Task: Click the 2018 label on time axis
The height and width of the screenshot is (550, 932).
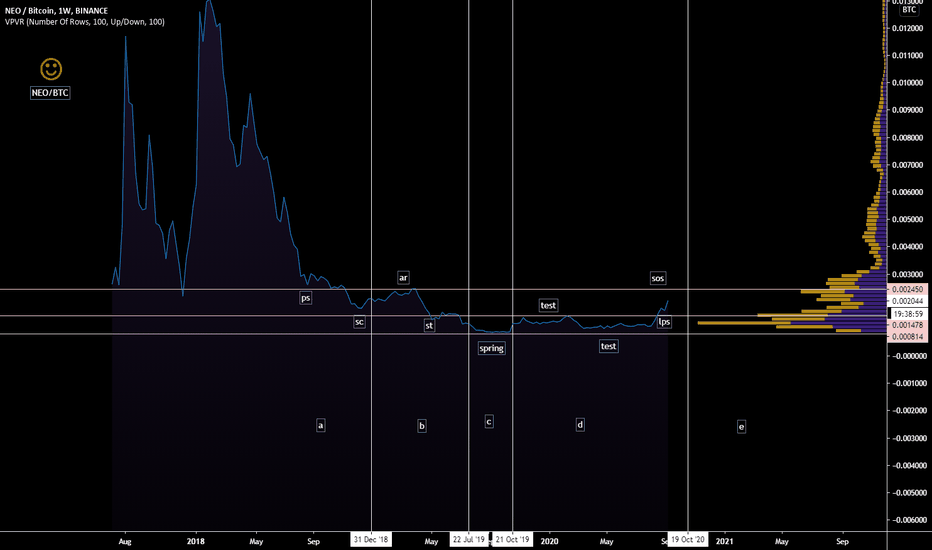Action: pyautogui.click(x=196, y=542)
